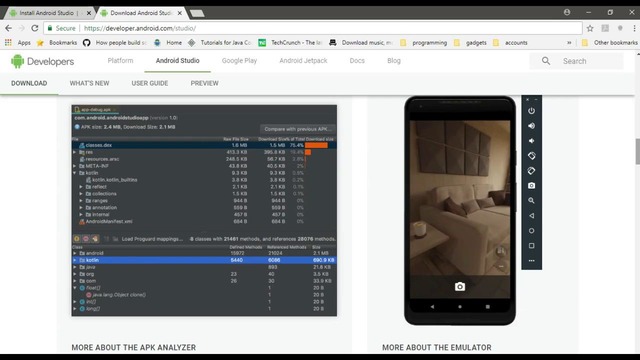This screenshot has height=360, width=640.
Task: Click the emulator back triangle icon
Action: point(531,216)
